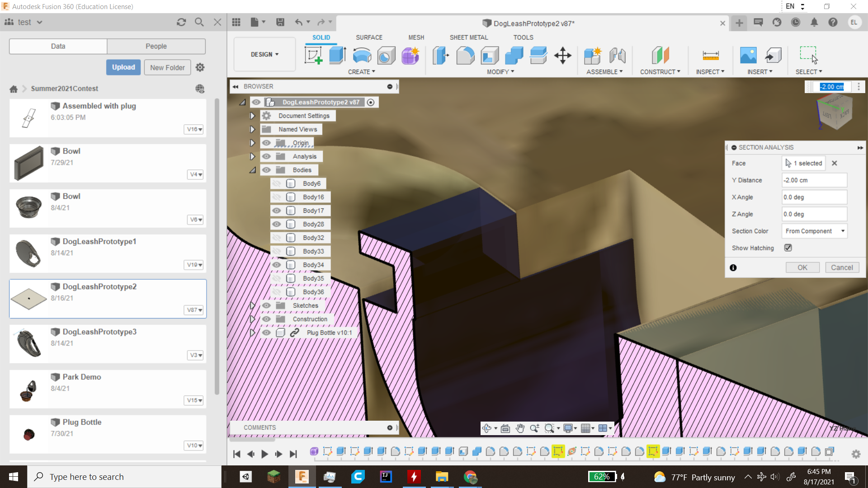Open the Hole tool in Create panel
The image size is (868, 488).
pos(386,55)
